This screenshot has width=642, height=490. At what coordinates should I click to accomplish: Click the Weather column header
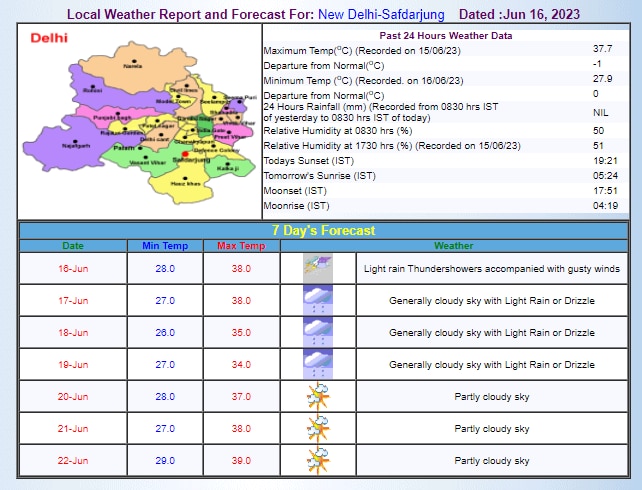coord(453,245)
